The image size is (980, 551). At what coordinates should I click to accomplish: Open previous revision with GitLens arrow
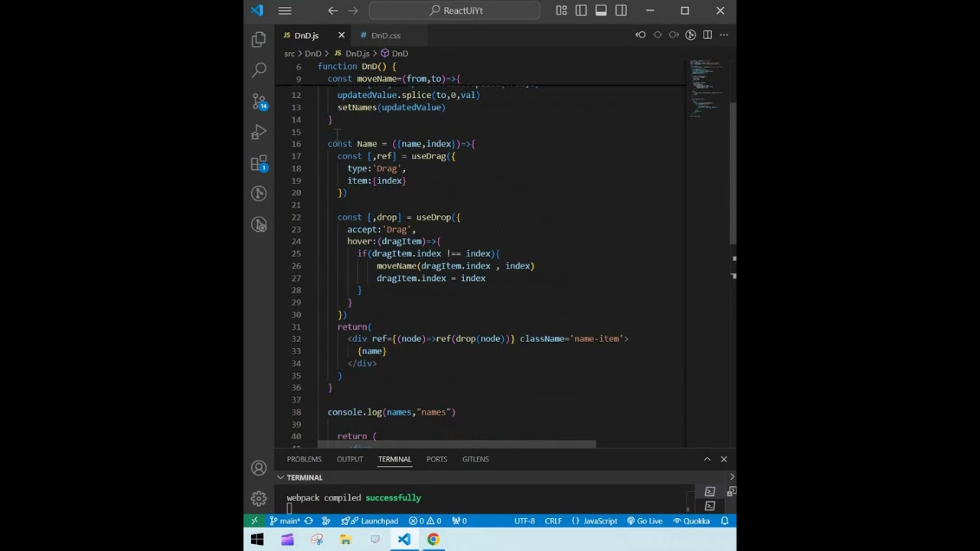pyautogui.click(x=640, y=35)
